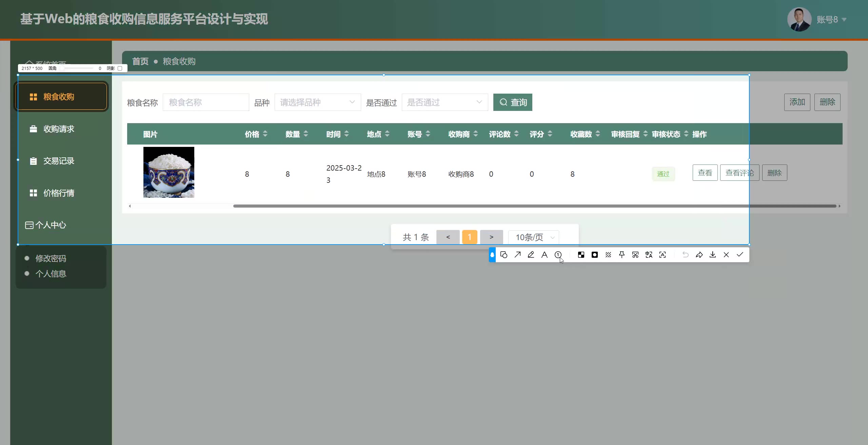Screen dimensions: 868x445
Task: Enable the 阴影 shadow checkbox
Action: click(x=120, y=68)
